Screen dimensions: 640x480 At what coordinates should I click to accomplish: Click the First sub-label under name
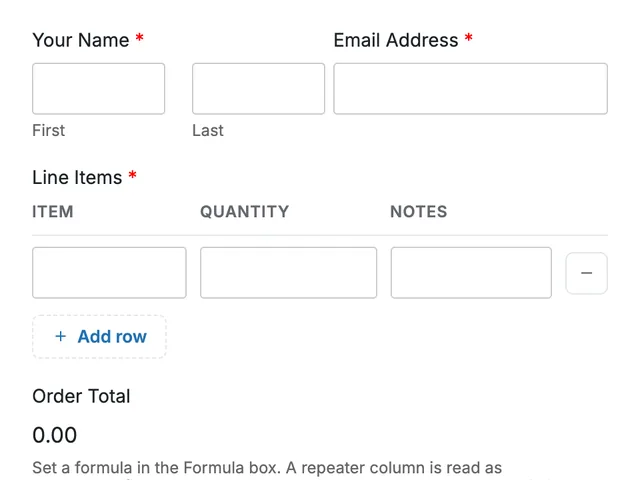[49, 131]
